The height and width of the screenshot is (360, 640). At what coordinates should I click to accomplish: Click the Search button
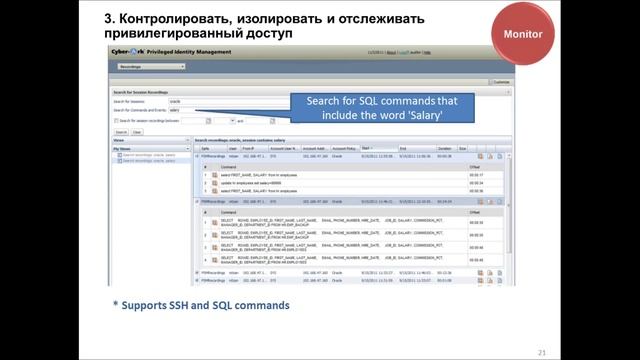pos(121,132)
